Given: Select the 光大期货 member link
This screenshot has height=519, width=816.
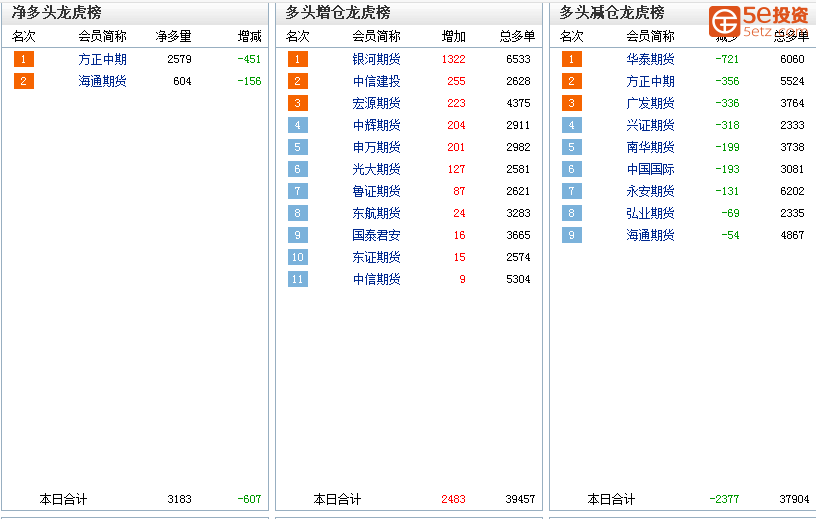Looking at the screenshot, I should (x=376, y=169).
